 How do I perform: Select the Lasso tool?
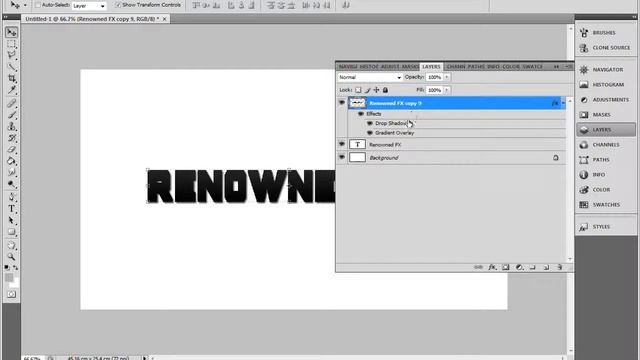click(x=11, y=55)
